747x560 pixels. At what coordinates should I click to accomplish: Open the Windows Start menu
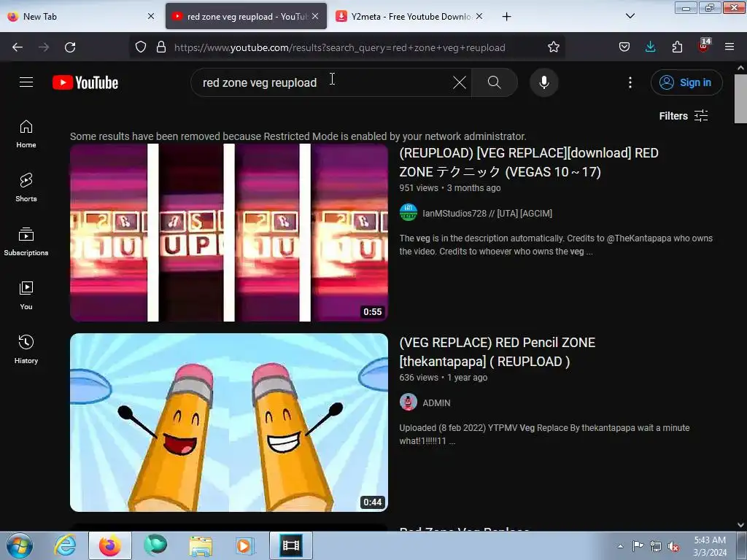point(20,545)
